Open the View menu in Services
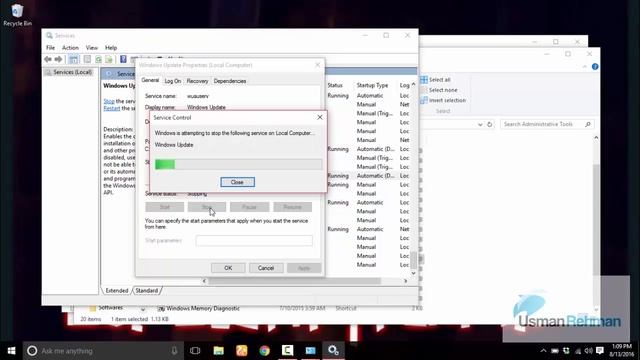 (x=92, y=48)
